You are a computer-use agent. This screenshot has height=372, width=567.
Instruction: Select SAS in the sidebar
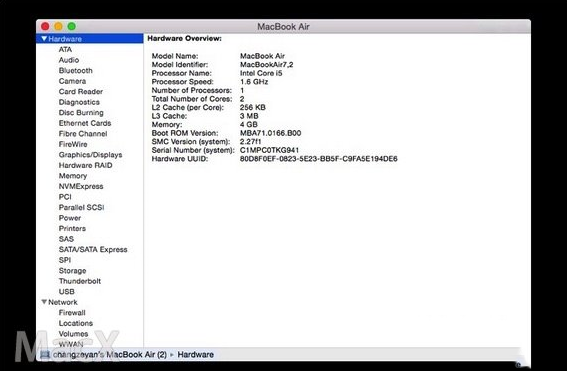coord(66,239)
